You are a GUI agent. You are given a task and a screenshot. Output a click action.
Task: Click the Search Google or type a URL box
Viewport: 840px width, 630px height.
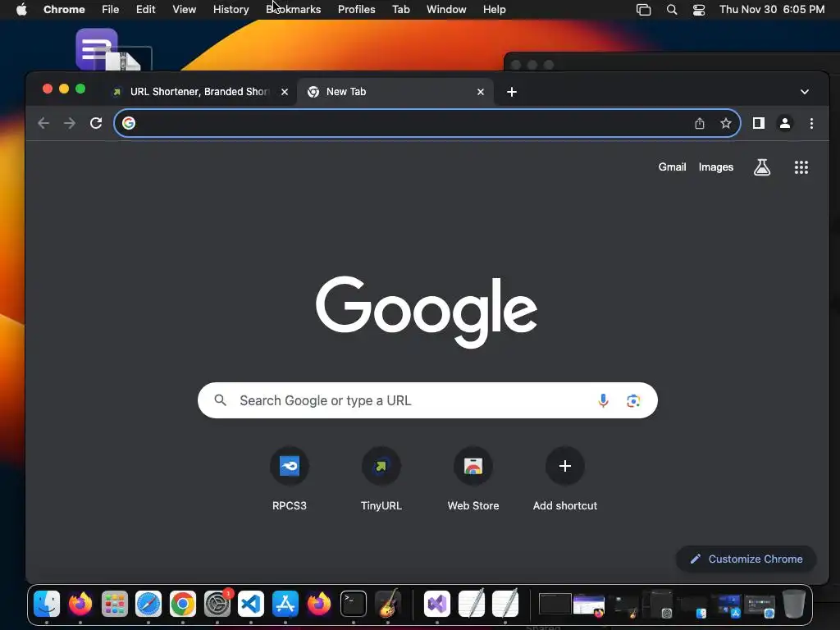click(427, 400)
